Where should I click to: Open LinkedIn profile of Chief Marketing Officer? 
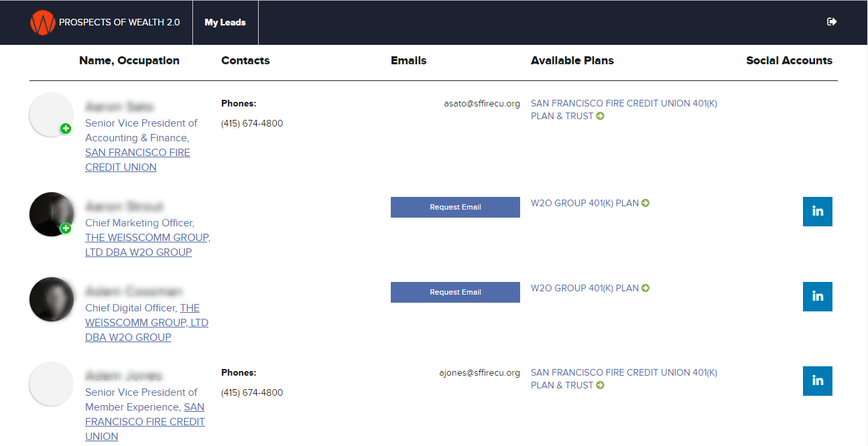pos(817,212)
